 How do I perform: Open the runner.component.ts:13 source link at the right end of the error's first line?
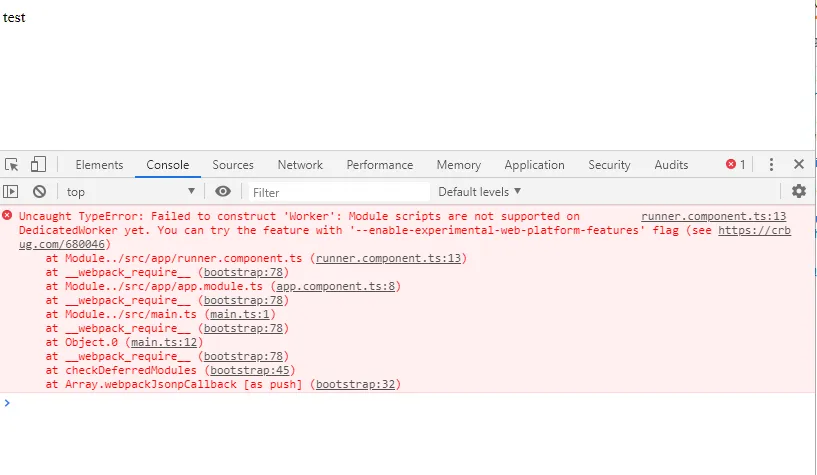713,216
